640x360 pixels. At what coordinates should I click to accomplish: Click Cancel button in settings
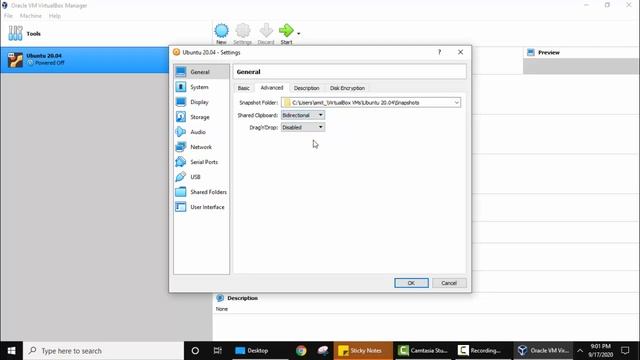(449, 283)
